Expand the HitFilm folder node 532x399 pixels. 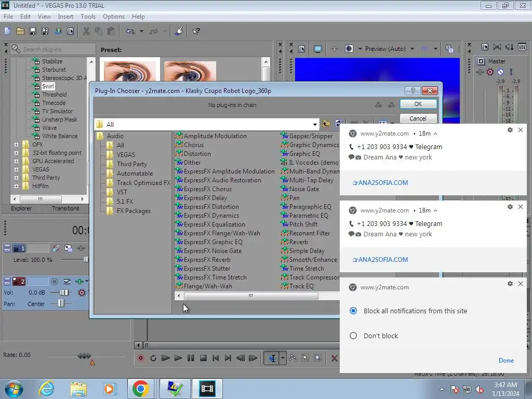[16, 186]
